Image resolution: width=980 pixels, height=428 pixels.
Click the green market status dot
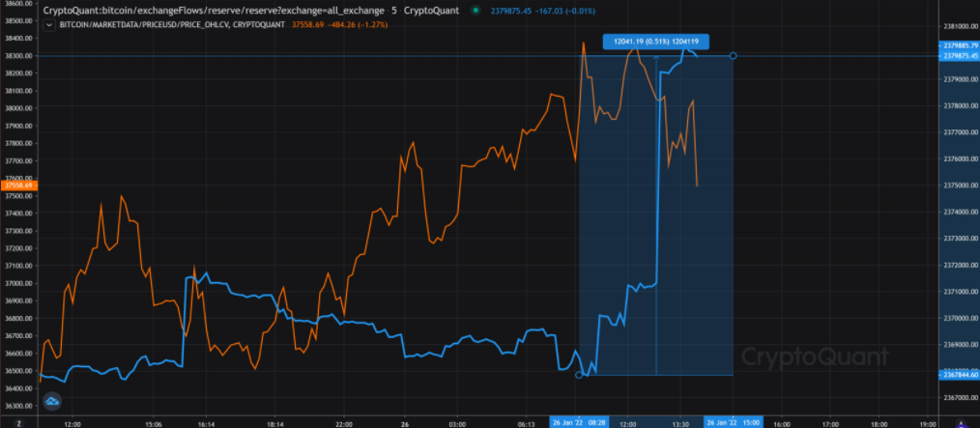pyautogui.click(x=476, y=11)
